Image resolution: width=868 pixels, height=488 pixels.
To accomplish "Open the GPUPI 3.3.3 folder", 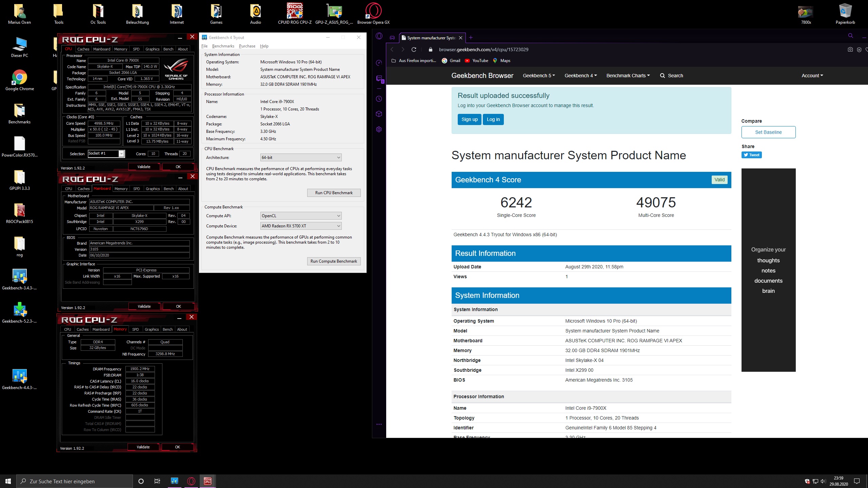I will click(19, 180).
